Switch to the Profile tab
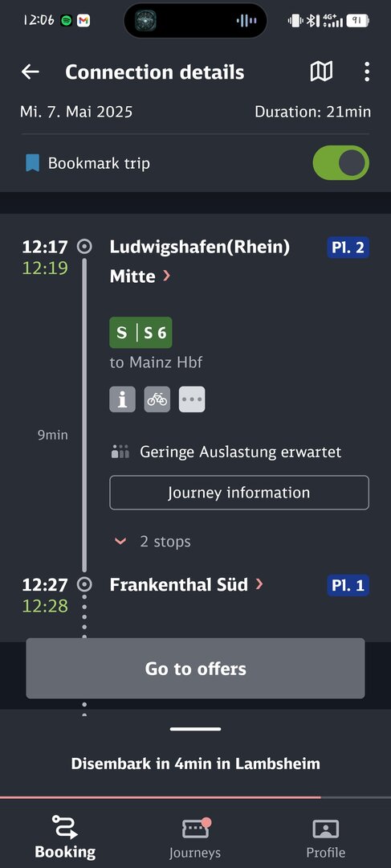This screenshot has height=868, width=391. (x=326, y=838)
